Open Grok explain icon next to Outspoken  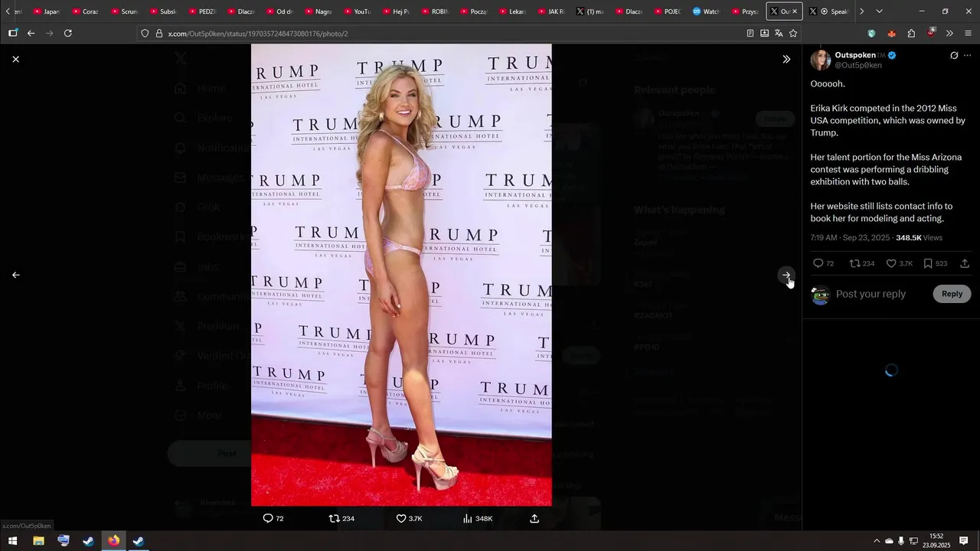point(954,56)
